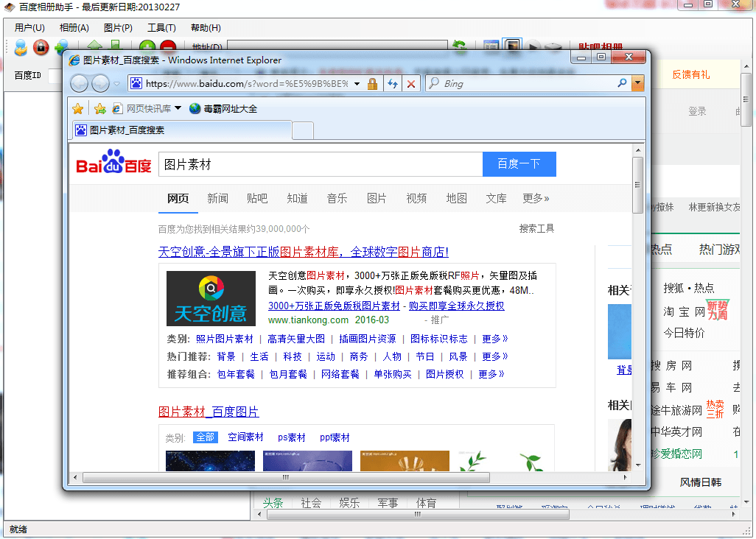Screen dimensions: 756x539
Task: Open a new tab with the blank tab button
Action: pyautogui.click(x=303, y=130)
